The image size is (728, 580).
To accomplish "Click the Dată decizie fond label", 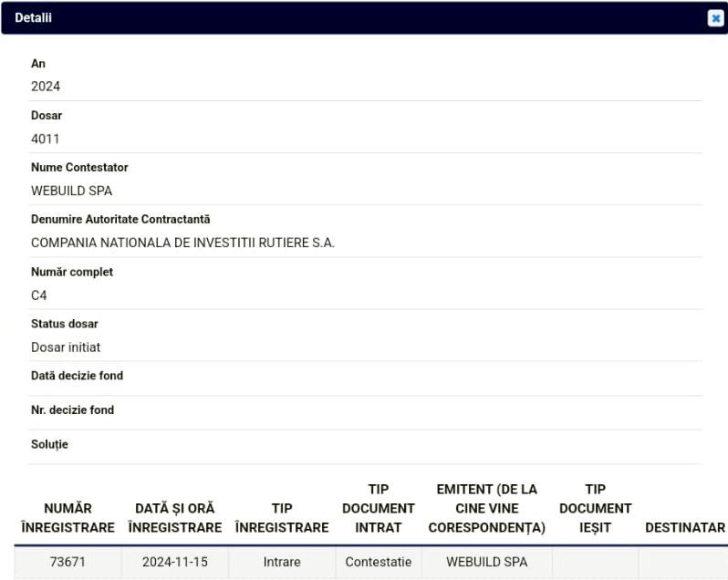I will coord(77,376).
